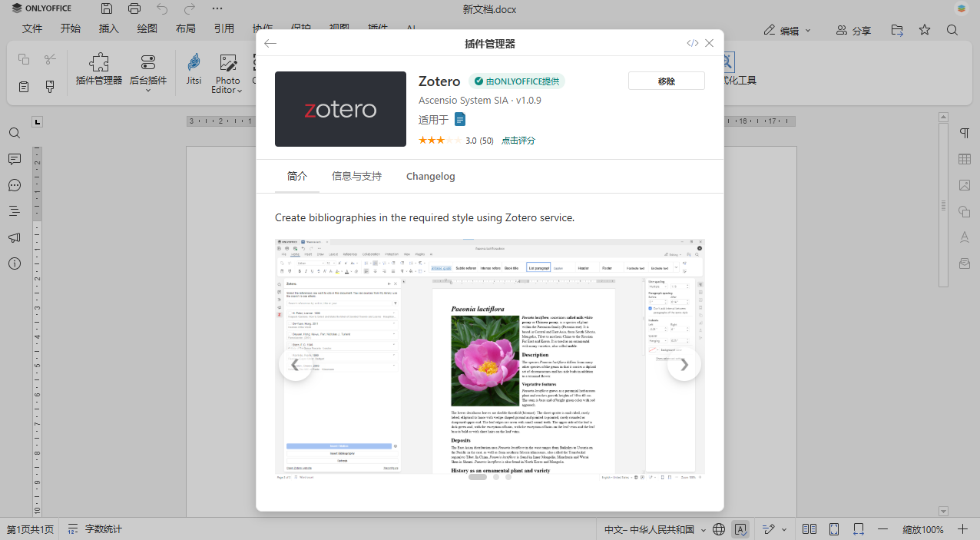Click the Zotero preview screenshot
Screen dimensions: 980x540
[x=490, y=359]
